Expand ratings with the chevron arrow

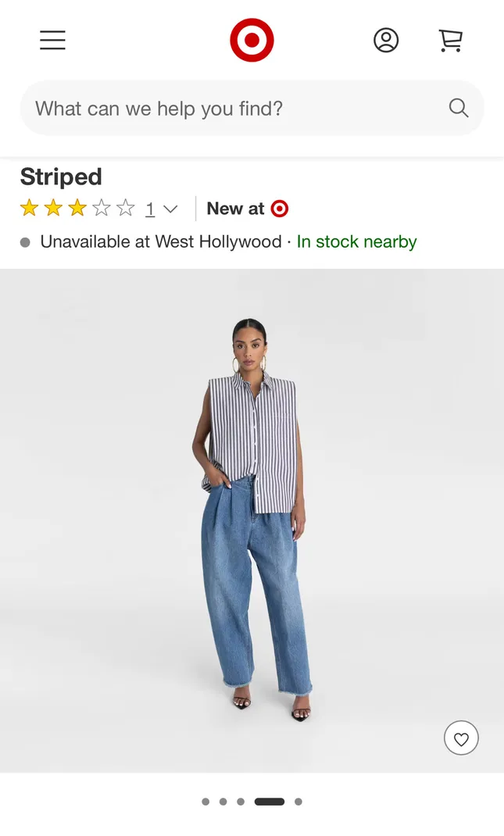pos(170,209)
